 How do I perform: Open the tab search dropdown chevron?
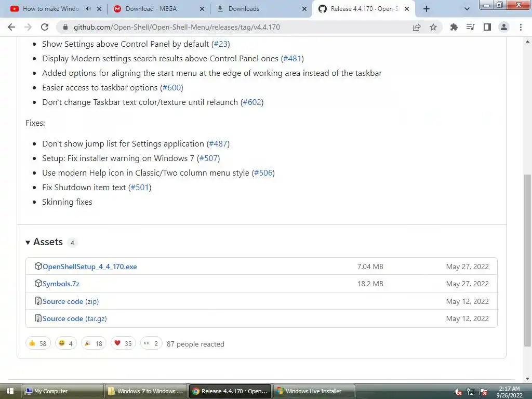coord(467,9)
